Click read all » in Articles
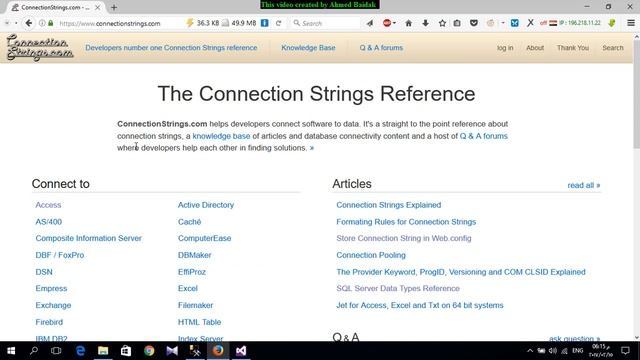 [x=584, y=185]
